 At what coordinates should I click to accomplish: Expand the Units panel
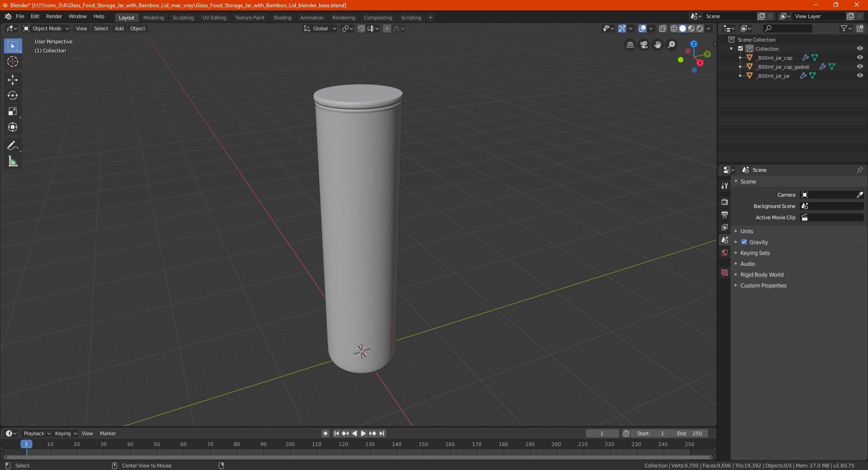click(746, 231)
